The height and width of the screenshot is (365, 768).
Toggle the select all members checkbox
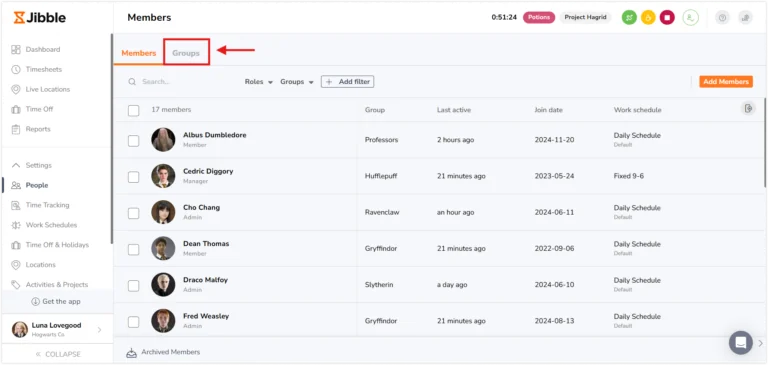[134, 110]
